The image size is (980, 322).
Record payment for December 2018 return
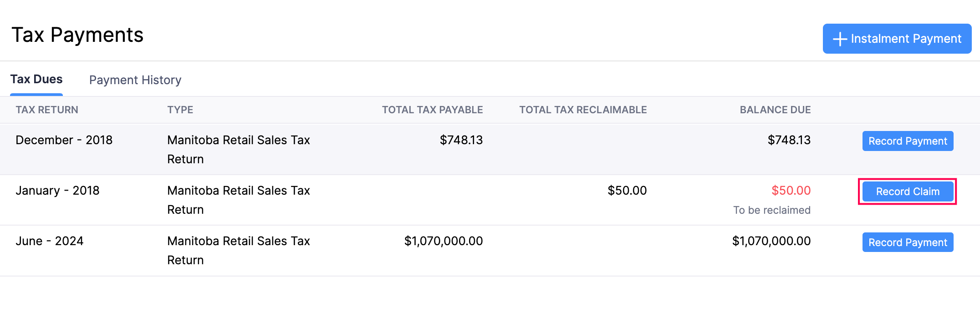click(x=907, y=141)
